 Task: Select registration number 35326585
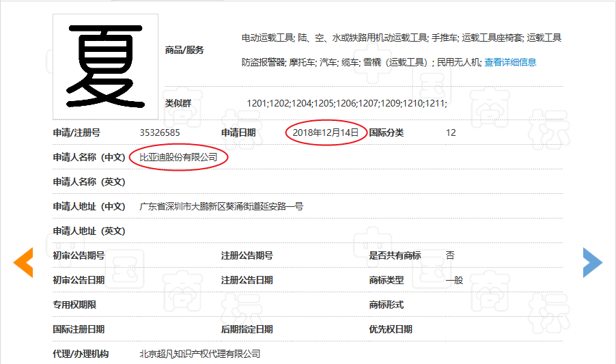(x=160, y=132)
